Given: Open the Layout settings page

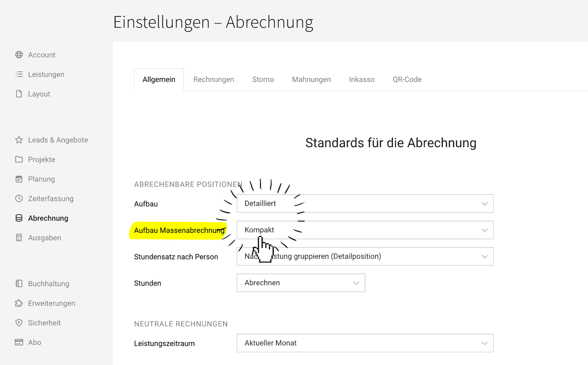Looking at the screenshot, I should (39, 94).
